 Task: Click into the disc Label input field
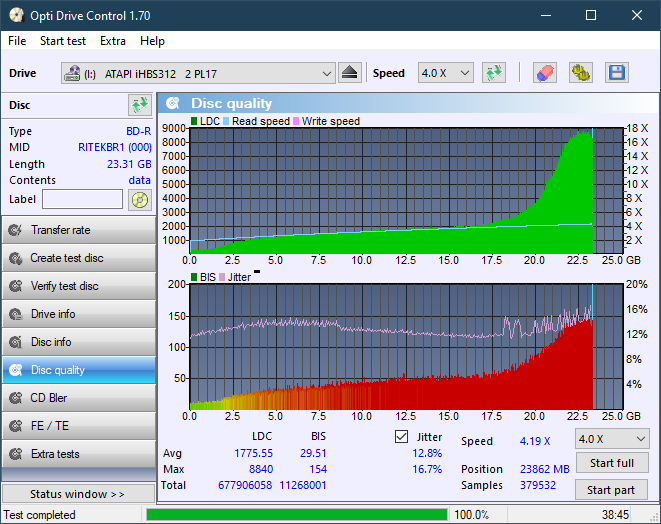click(82, 199)
